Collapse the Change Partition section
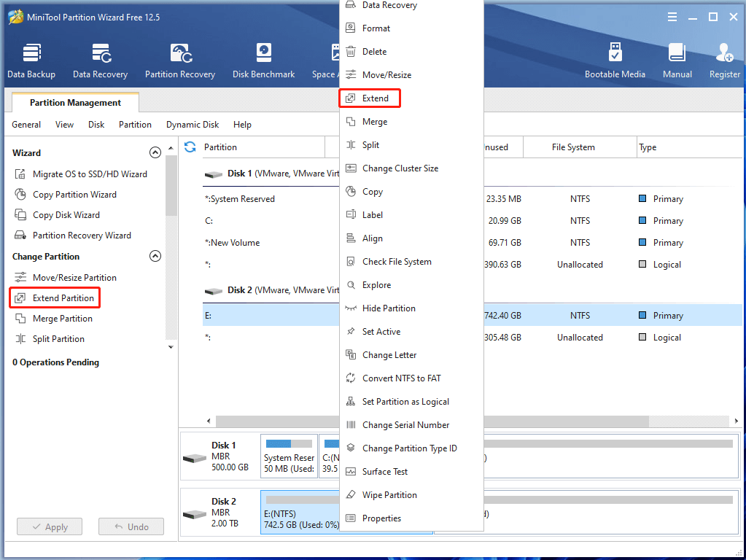The image size is (746, 560). (x=155, y=257)
